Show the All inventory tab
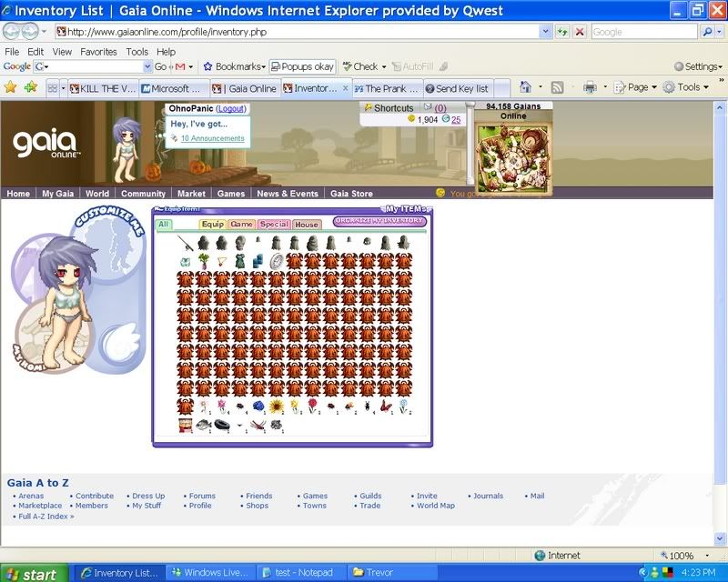Screen dimensions: 728x582 pos(164,225)
